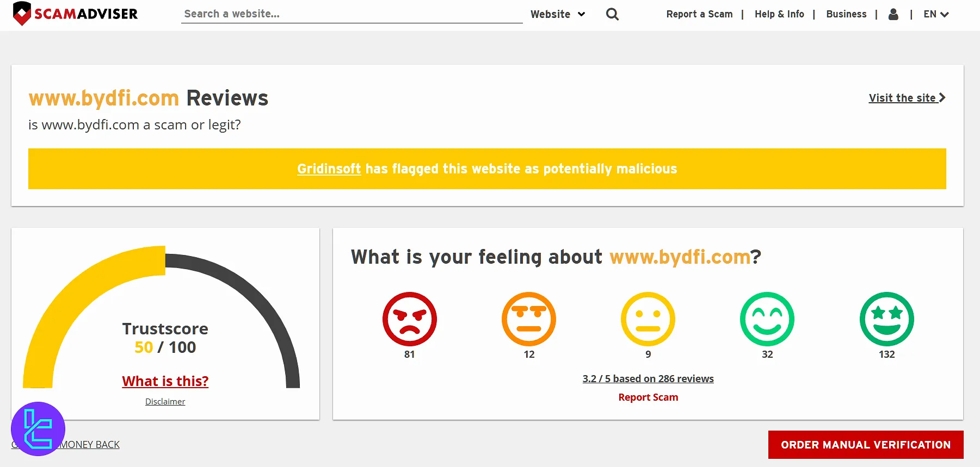This screenshot has width=980, height=467.
Task: Open Report a Scam menu item
Action: 699,14
